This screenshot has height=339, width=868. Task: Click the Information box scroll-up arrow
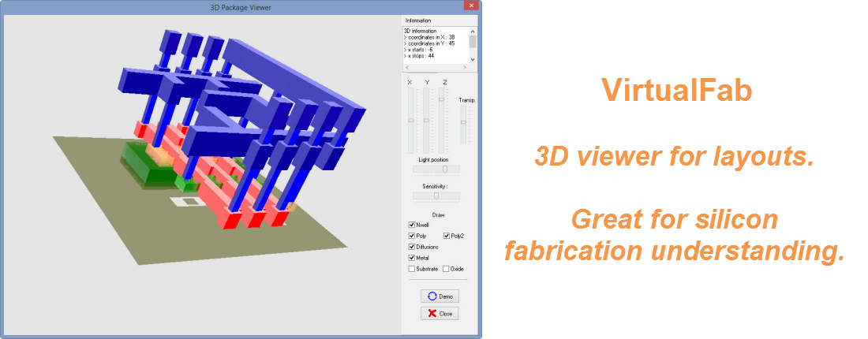472,31
